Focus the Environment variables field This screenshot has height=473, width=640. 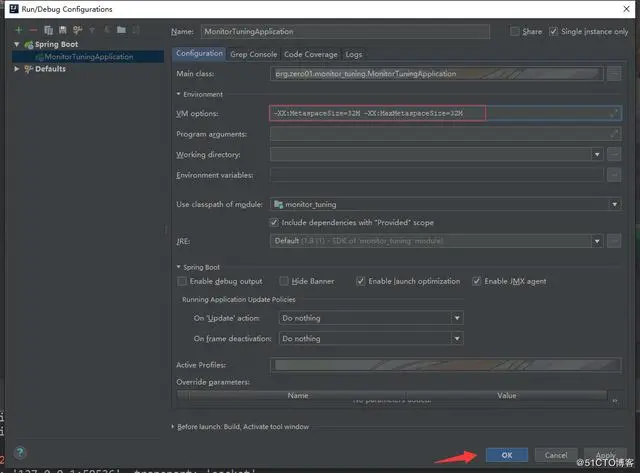pyautogui.click(x=436, y=175)
